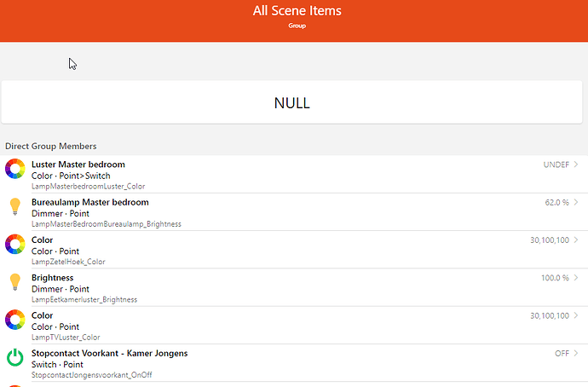Click the UNDEF state value
Screen dimensions: 588x387
click(x=556, y=165)
